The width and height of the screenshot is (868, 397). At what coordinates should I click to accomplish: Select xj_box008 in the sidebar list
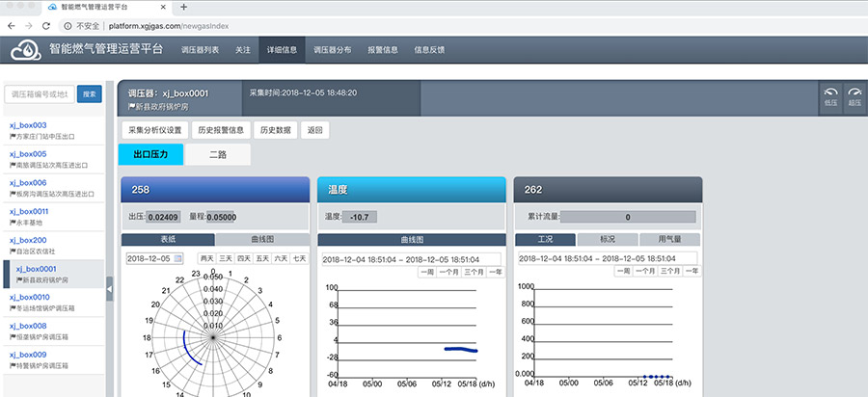54,331
